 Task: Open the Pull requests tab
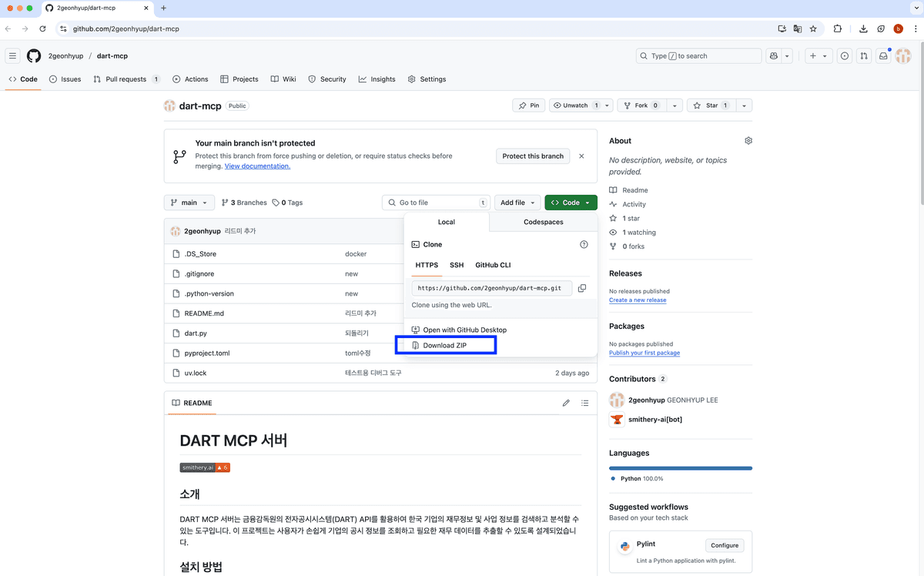click(127, 79)
